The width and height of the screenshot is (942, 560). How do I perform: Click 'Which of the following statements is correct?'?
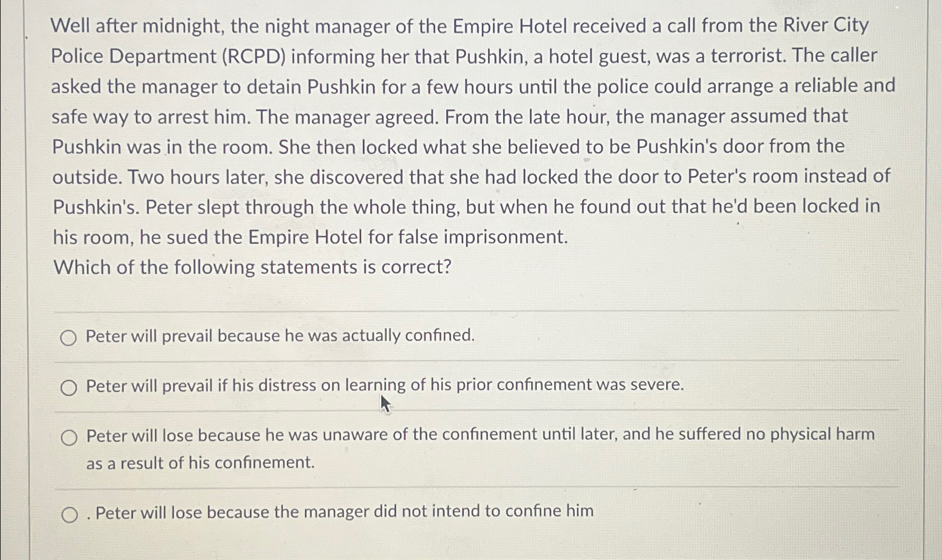pyautogui.click(x=252, y=267)
